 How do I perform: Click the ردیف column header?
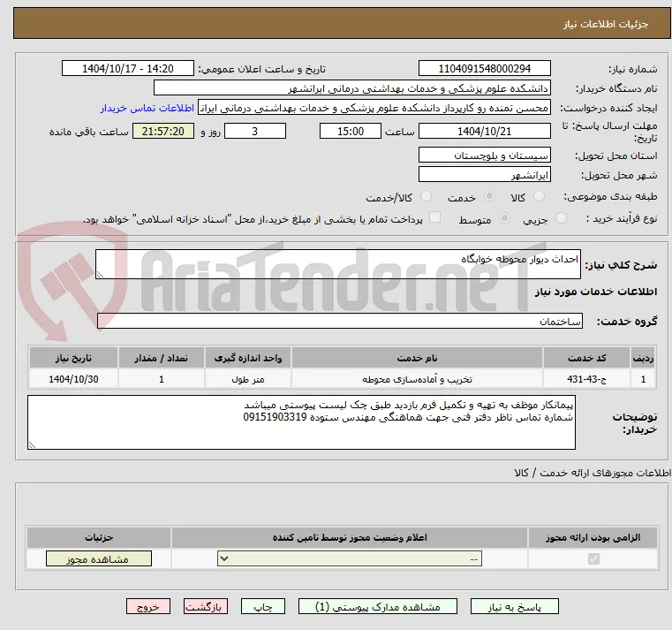(643, 358)
